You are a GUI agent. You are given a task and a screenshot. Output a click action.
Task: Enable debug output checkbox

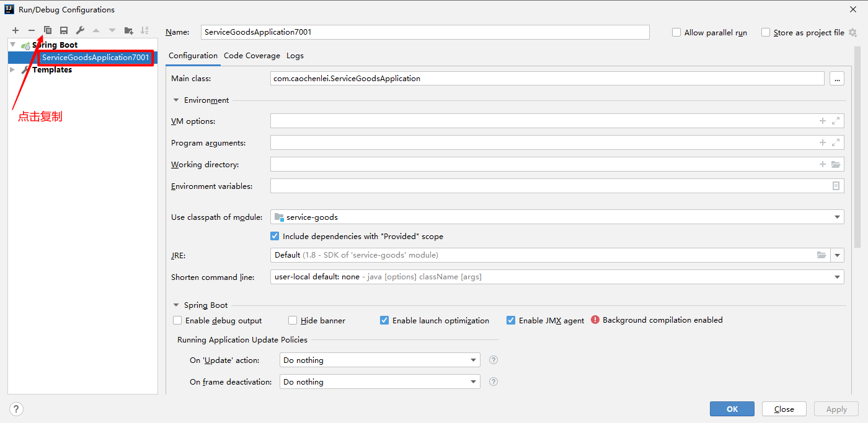tap(177, 320)
